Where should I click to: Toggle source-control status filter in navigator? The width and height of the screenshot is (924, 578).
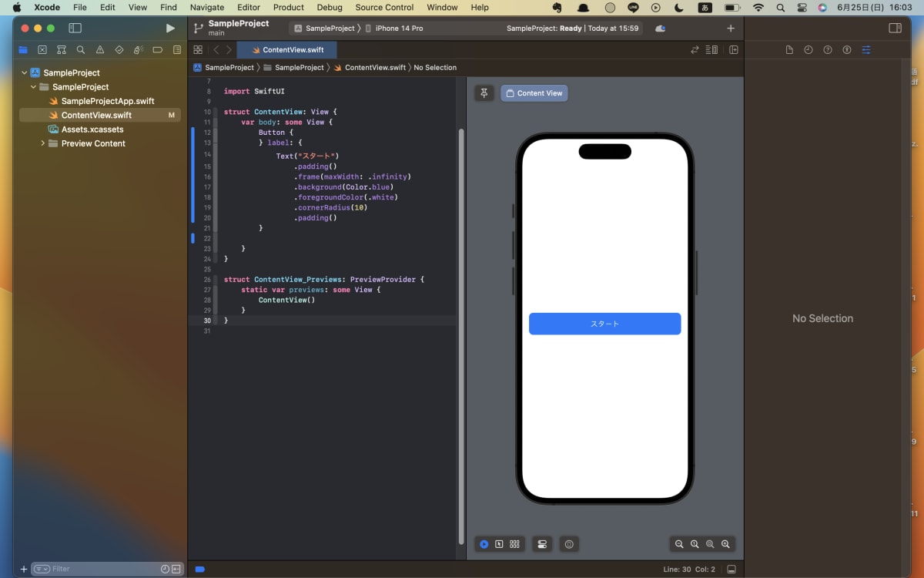tap(176, 569)
